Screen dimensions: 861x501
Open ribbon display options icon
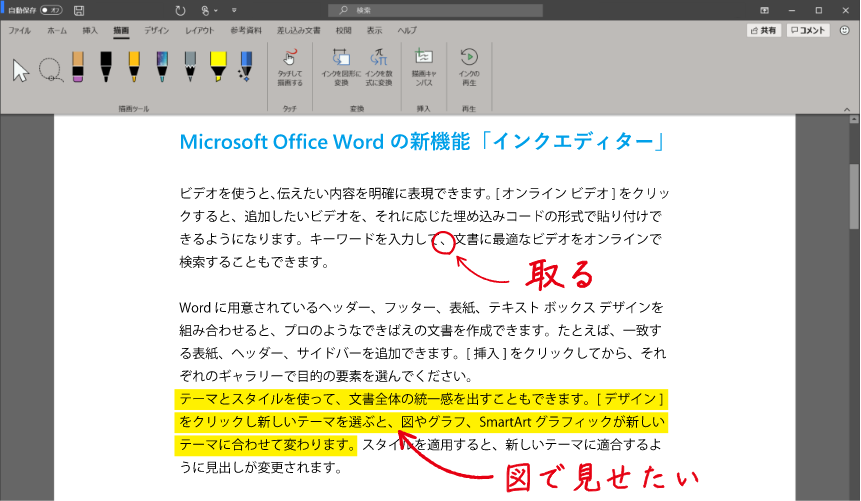point(764,10)
